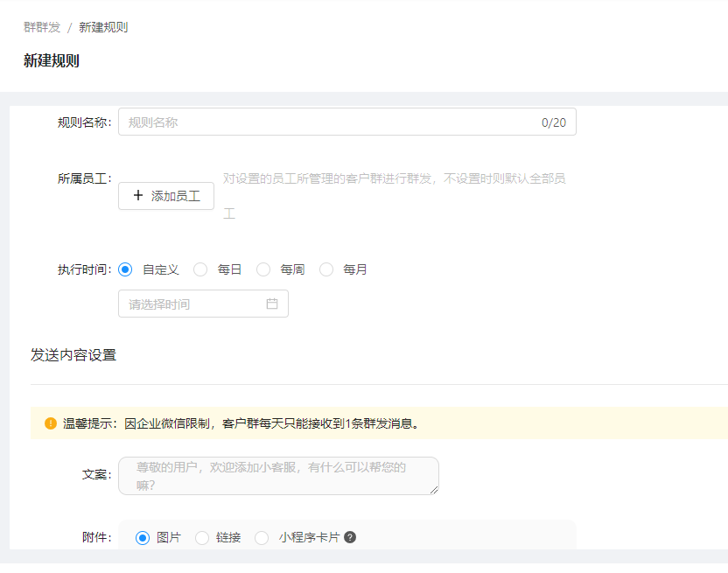Select the 每月 execution time option
Image resolution: width=728 pixels, height=573 pixels.
click(x=326, y=269)
